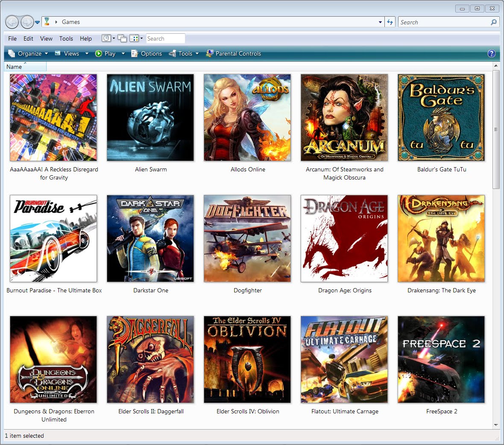
Task: Click the Refresh icon beside the address bar
Action: click(390, 22)
